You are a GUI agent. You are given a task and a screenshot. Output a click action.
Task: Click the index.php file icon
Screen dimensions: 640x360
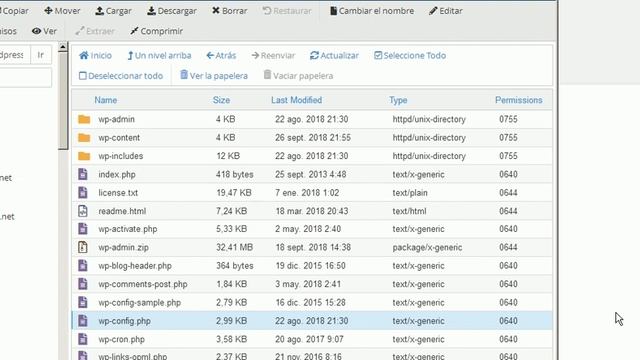click(x=83, y=174)
